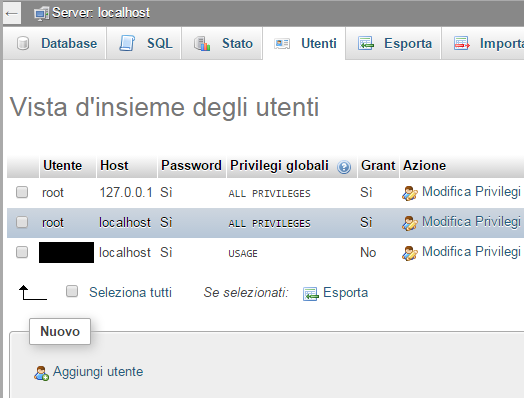Enable the Seleziona tutti checkbox
This screenshot has height=398, width=524.
[x=72, y=291]
